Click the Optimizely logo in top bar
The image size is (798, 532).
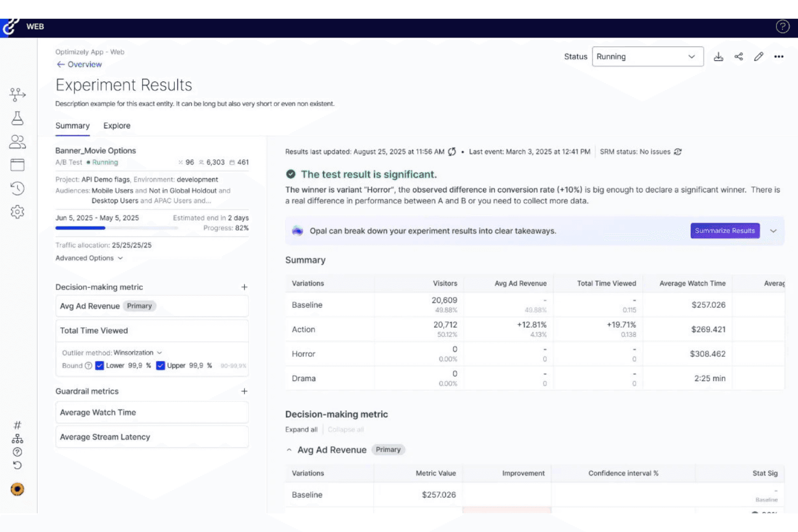pyautogui.click(x=11, y=27)
